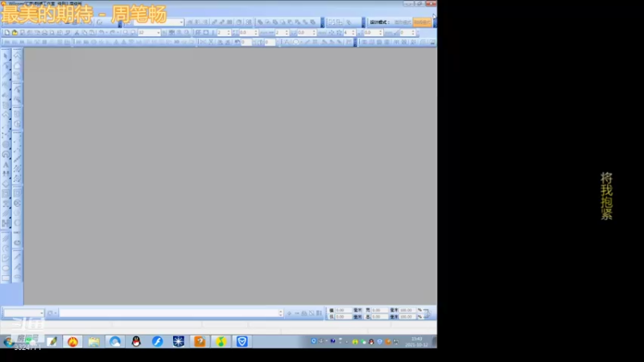Select the arrow pointer tool in left toolbox
The height and width of the screenshot is (362, 644).
(6, 56)
